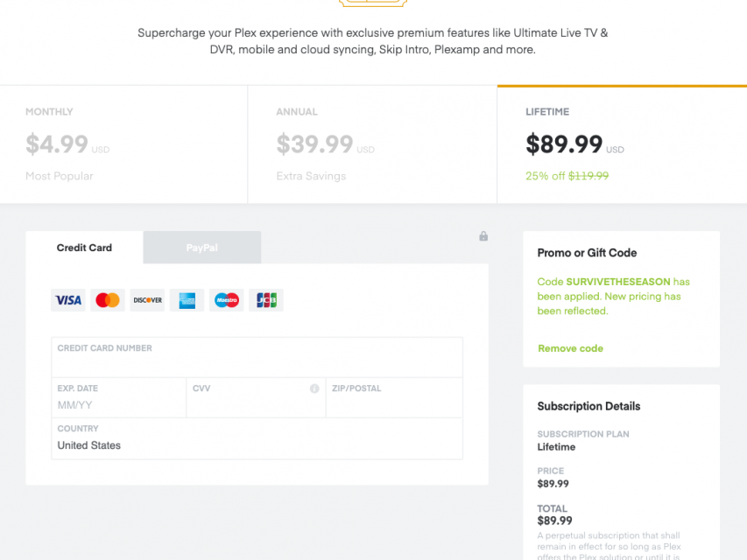Screen dimensions: 747x560
Task: Click the CVV info icon
Action: [x=314, y=388]
